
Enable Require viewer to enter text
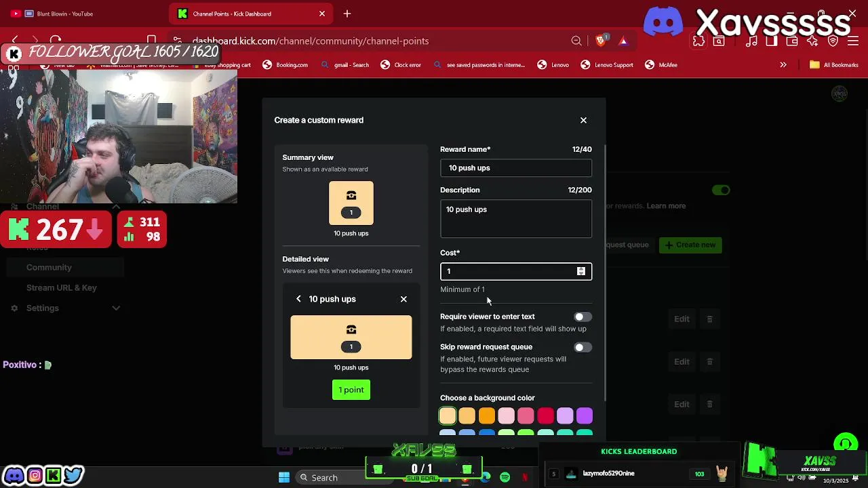click(x=583, y=317)
